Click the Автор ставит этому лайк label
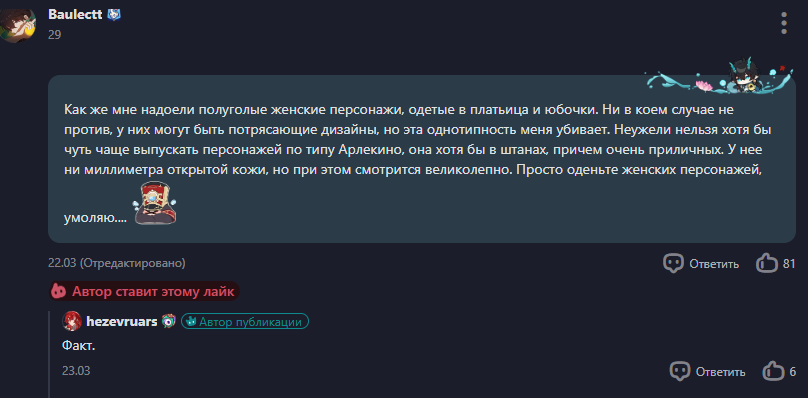 pyautogui.click(x=153, y=292)
